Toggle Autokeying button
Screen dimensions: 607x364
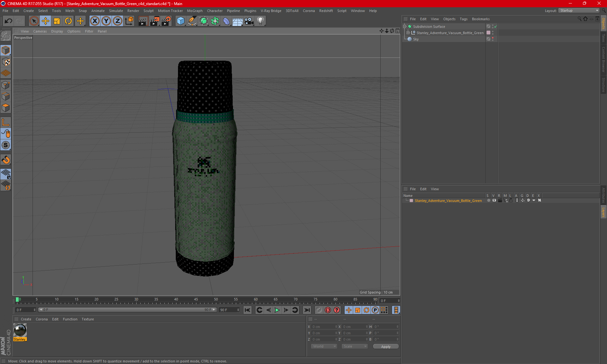pos(328,310)
